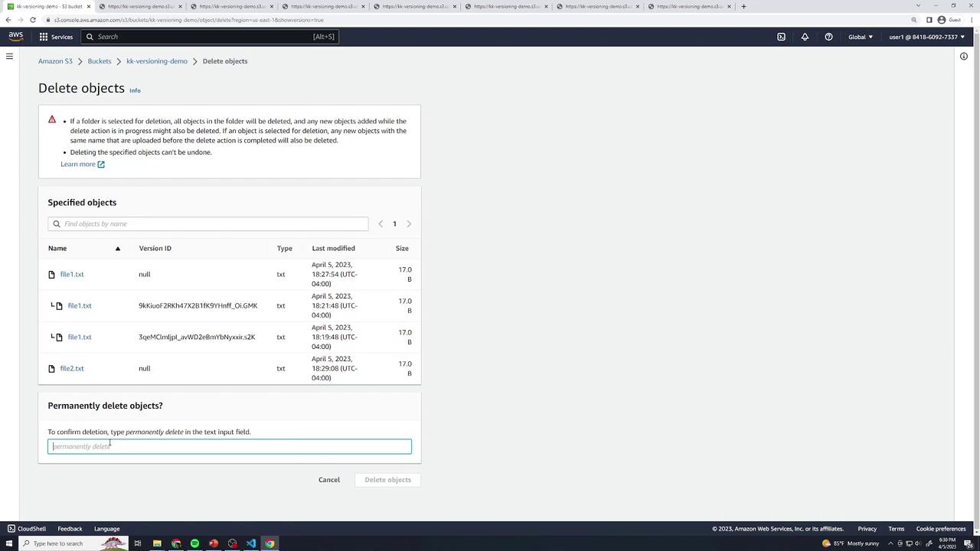
Task: Open Cookie preferences
Action: click(941, 529)
